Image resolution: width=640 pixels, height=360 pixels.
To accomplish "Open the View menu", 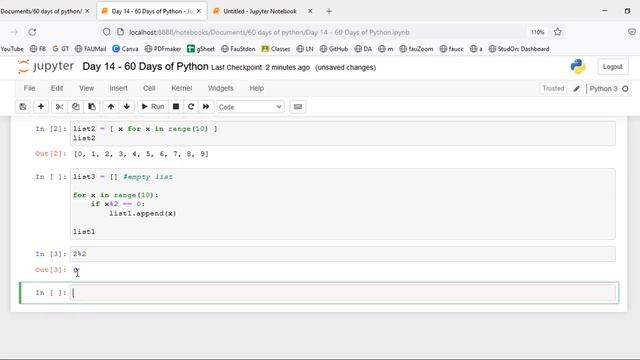I will (86, 88).
